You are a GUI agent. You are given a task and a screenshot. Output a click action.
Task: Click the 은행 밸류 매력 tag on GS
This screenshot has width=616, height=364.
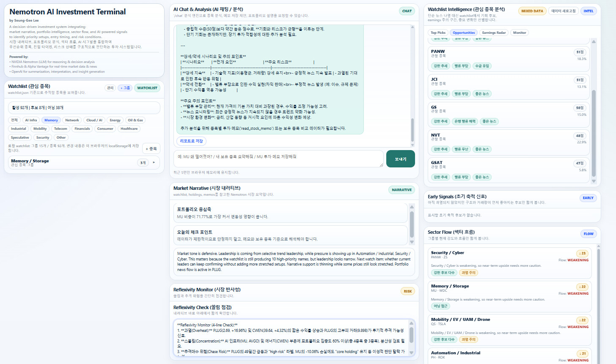pos(465,121)
